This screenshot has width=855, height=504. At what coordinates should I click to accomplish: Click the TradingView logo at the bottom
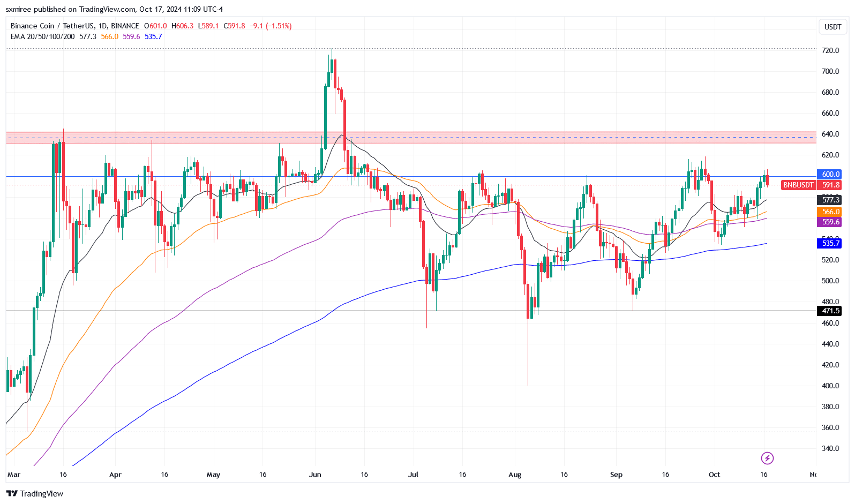coord(35,494)
